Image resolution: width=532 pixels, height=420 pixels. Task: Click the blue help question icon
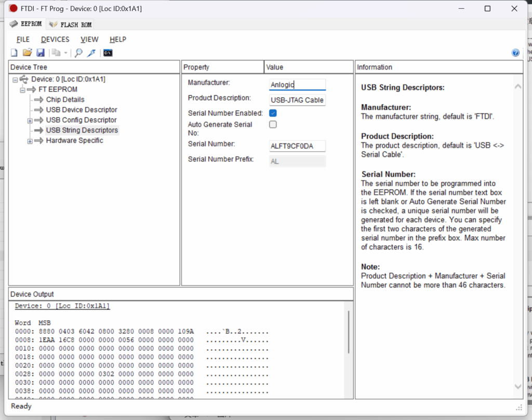coord(515,52)
